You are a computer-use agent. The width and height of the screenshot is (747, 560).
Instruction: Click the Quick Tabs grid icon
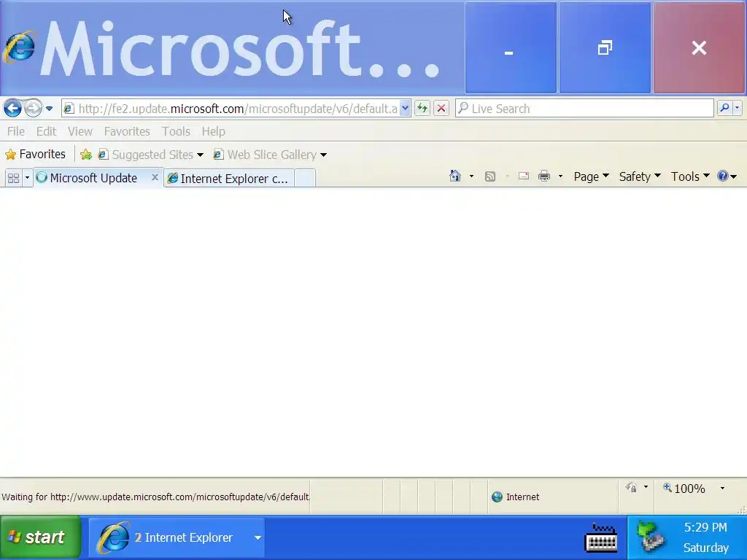pos(13,178)
